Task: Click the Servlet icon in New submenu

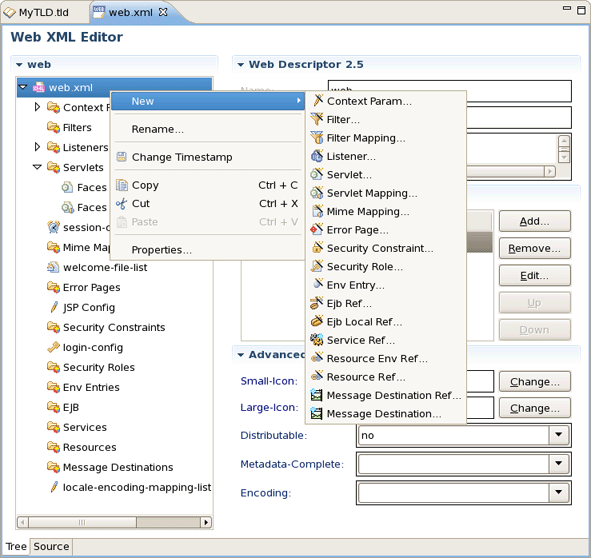Action: coord(317,174)
